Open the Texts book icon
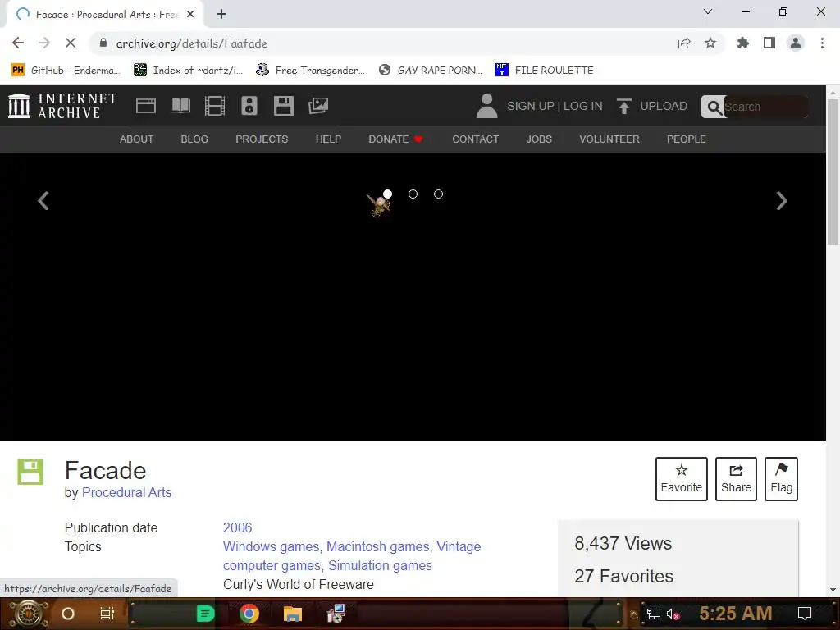 pyautogui.click(x=180, y=106)
